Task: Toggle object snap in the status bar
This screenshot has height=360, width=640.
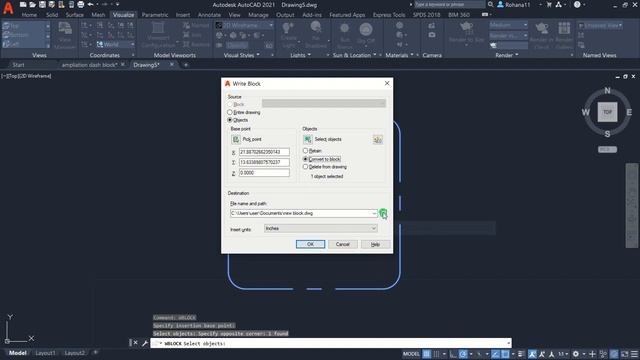Action: 505,354
